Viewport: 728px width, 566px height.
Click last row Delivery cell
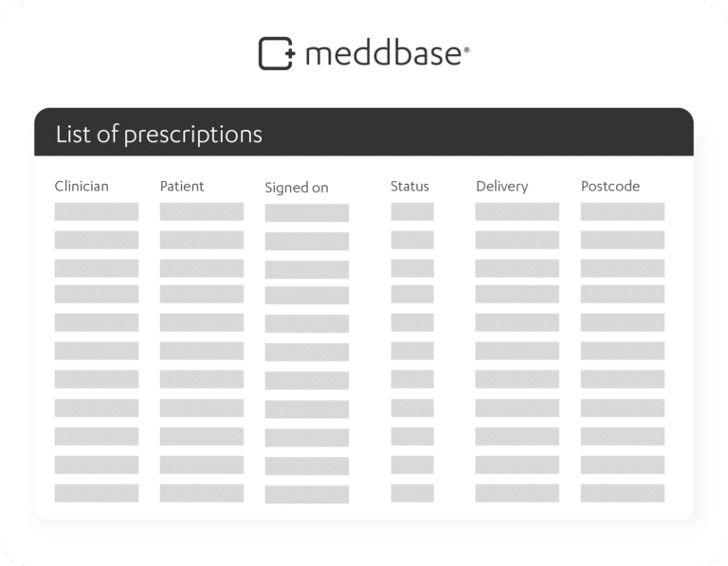coord(518,493)
